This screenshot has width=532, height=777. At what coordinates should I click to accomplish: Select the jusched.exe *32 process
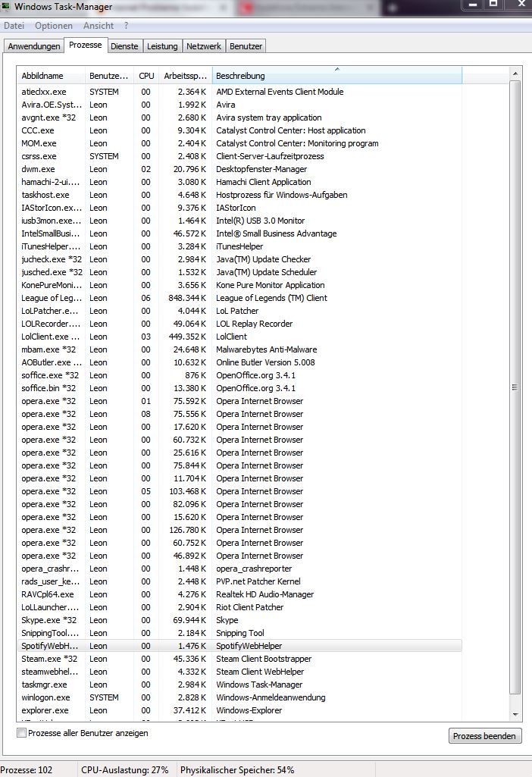[239, 272]
